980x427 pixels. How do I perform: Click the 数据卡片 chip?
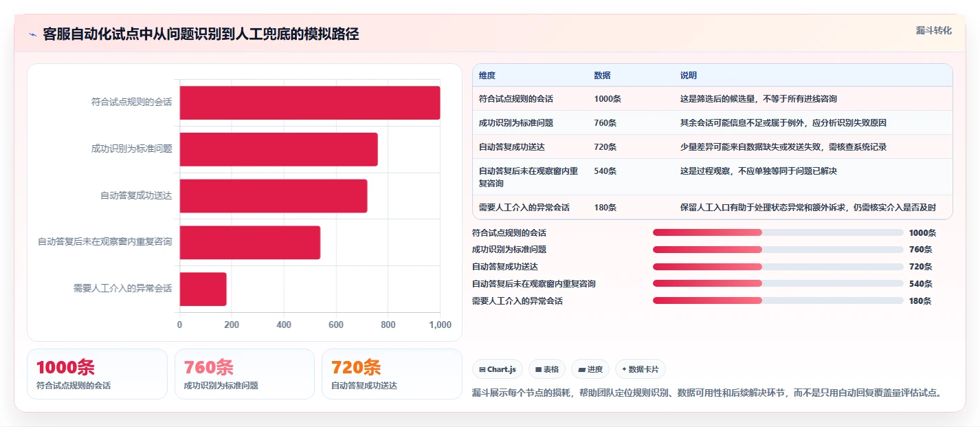click(640, 369)
